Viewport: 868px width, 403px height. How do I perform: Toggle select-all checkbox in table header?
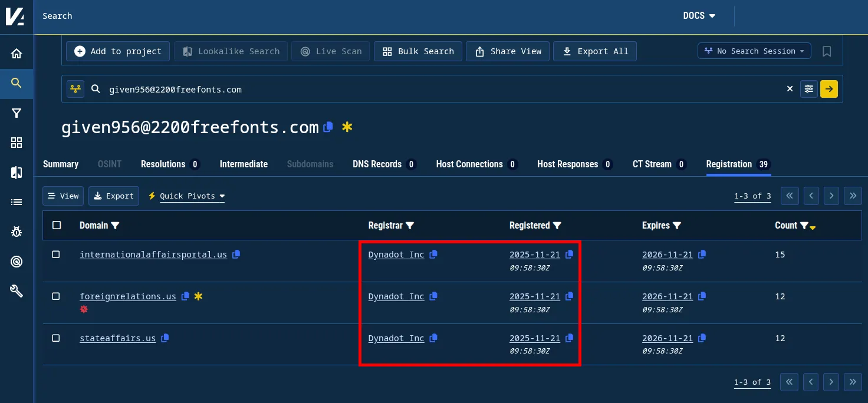click(57, 225)
